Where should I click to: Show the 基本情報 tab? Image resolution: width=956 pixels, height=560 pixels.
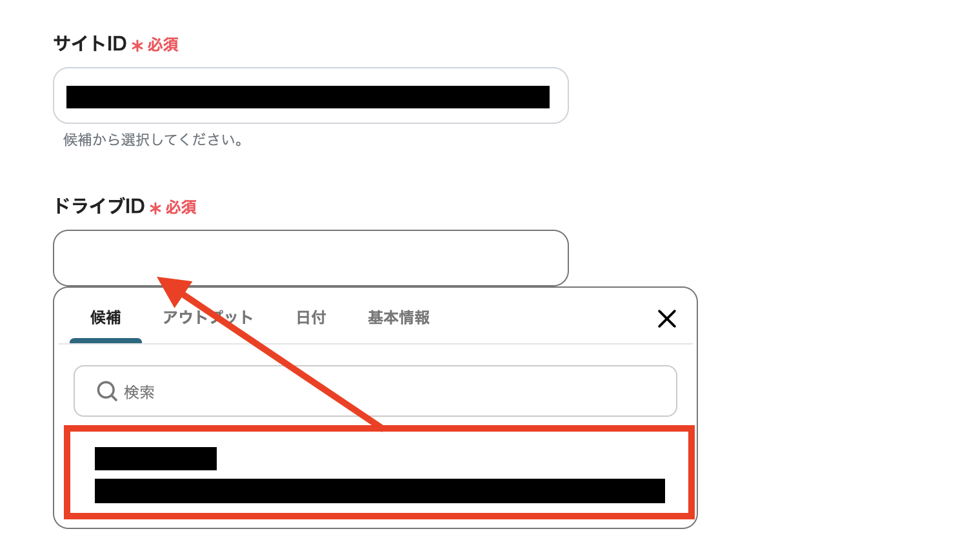click(399, 317)
